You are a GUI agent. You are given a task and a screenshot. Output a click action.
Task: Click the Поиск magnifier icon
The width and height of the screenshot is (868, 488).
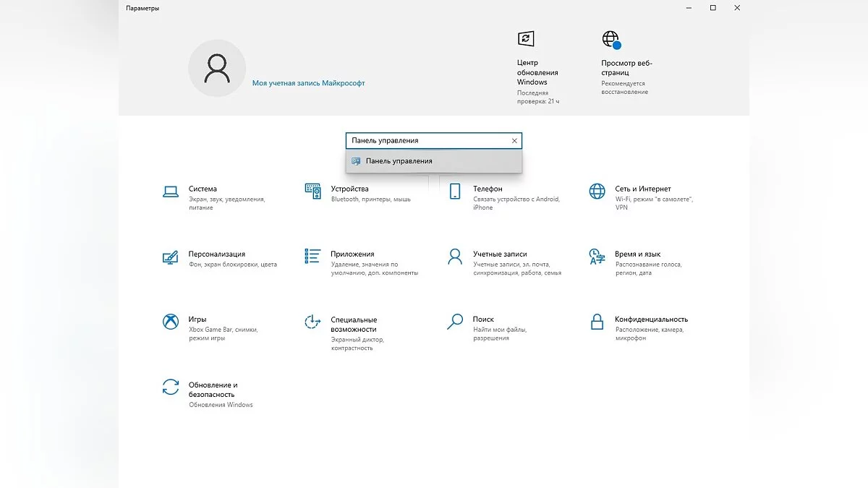point(455,322)
